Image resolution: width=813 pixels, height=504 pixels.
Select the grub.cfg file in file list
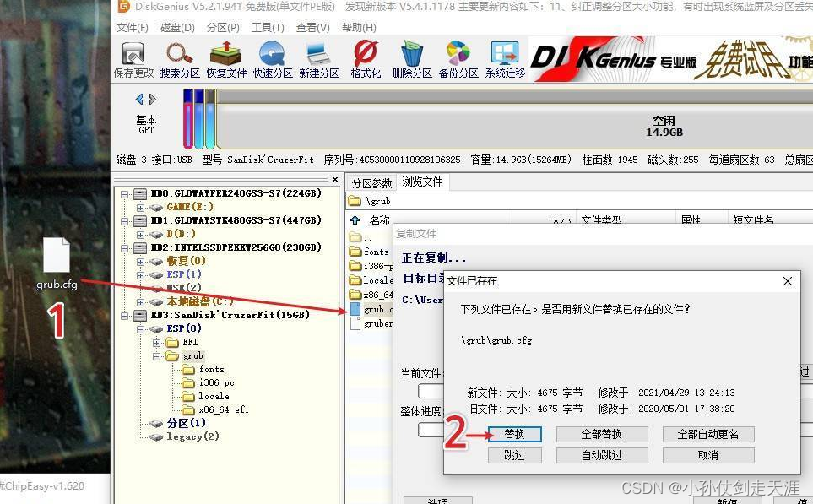pyautogui.click(x=371, y=309)
